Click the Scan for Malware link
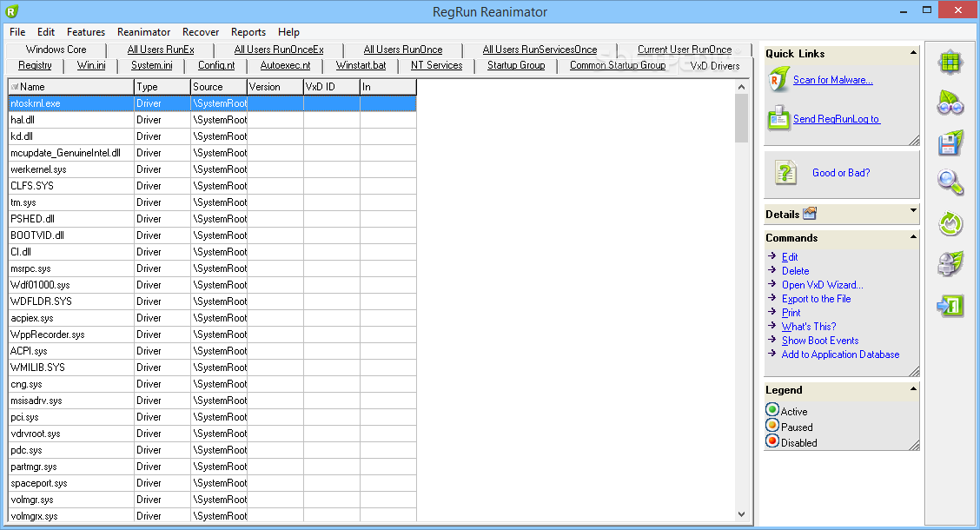Viewport: 980px width, 530px height. (832, 80)
